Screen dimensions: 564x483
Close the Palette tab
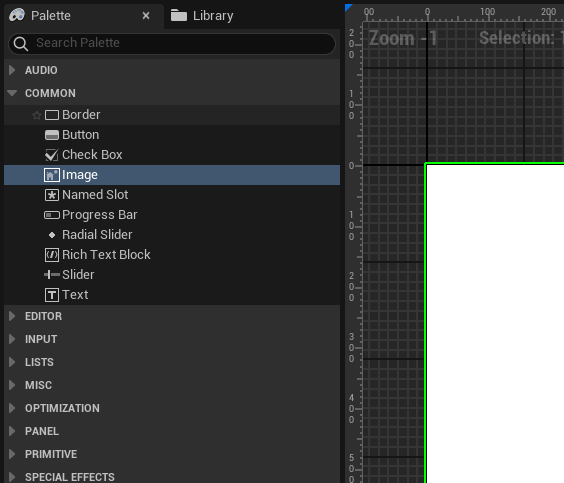click(x=146, y=15)
